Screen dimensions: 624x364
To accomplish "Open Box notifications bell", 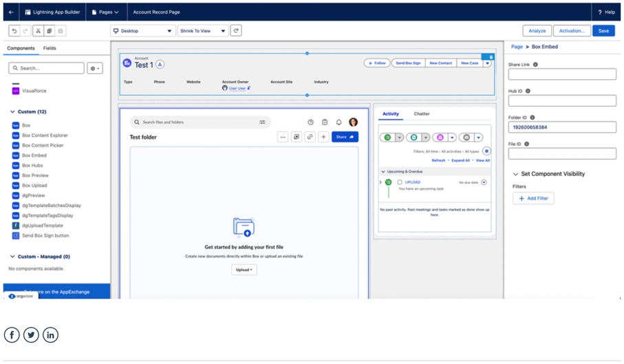I will pyautogui.click(x=338, y=122).
